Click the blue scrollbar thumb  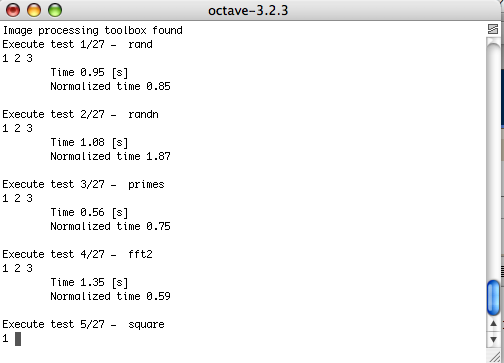pyautogui.click(x=493, y=298)
